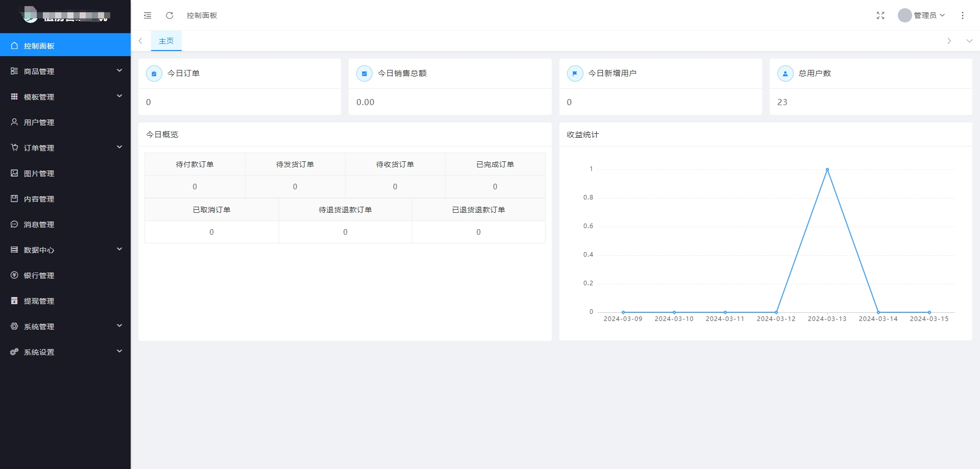980x469 pixels.
Task: Open 内容管理 menu item
Action: (x=65, y=199)
